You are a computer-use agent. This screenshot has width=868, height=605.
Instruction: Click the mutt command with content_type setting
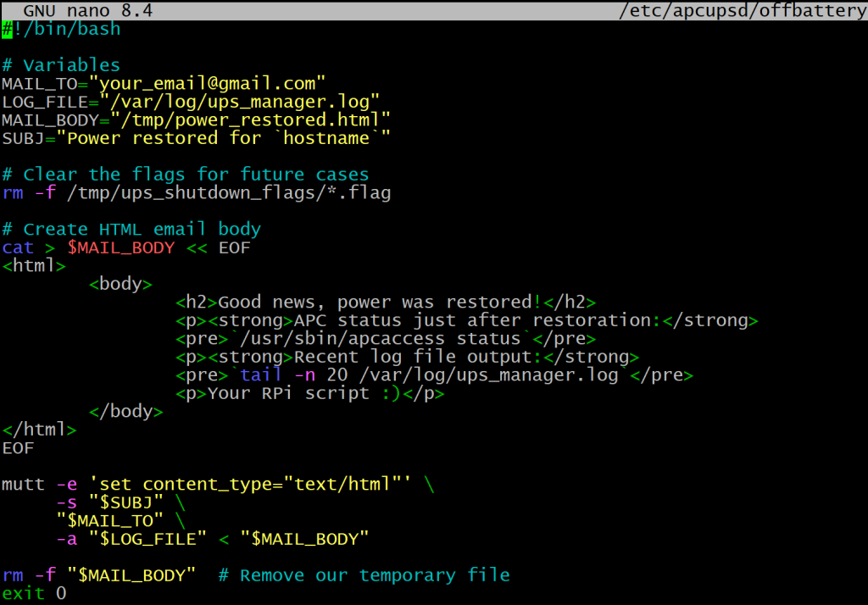(x=212, y=484)
